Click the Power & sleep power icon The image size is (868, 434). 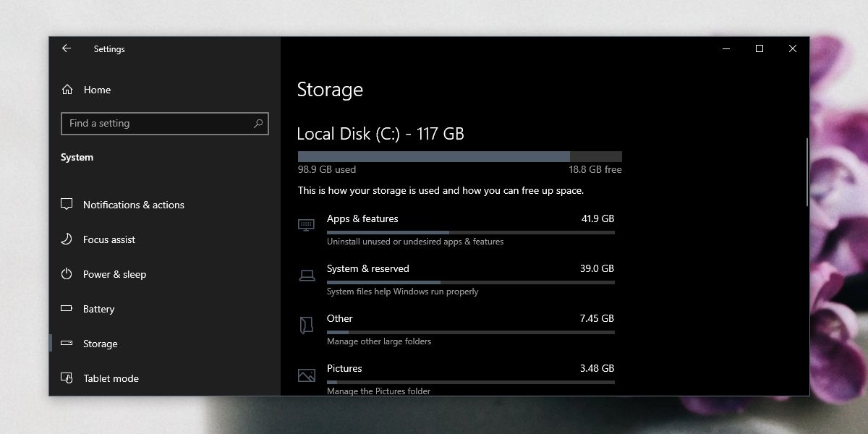tap(67, 274)
